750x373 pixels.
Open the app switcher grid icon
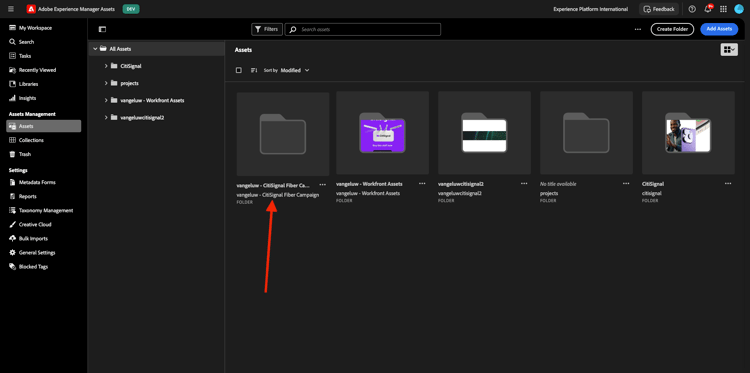723,9
